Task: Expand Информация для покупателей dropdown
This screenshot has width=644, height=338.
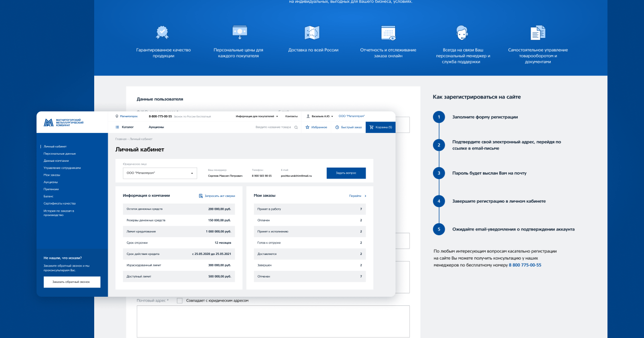Action: click(257, 116)
